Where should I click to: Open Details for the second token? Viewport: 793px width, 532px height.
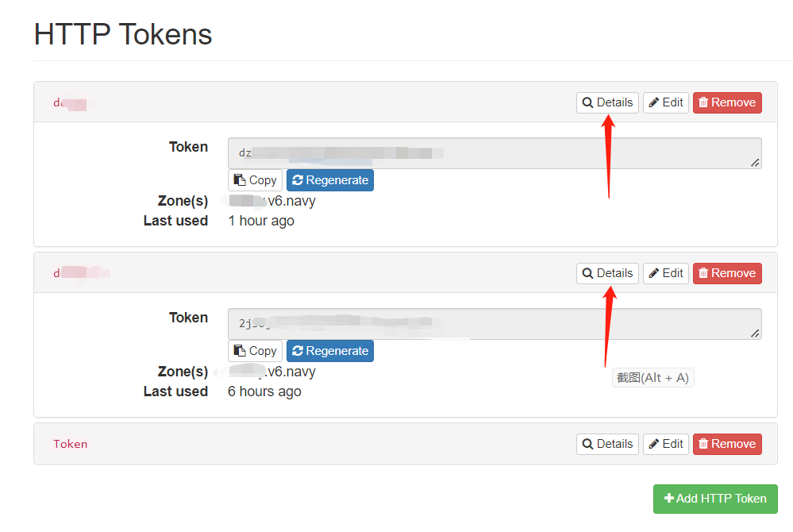pyautogui.click(x=607, y=273)
